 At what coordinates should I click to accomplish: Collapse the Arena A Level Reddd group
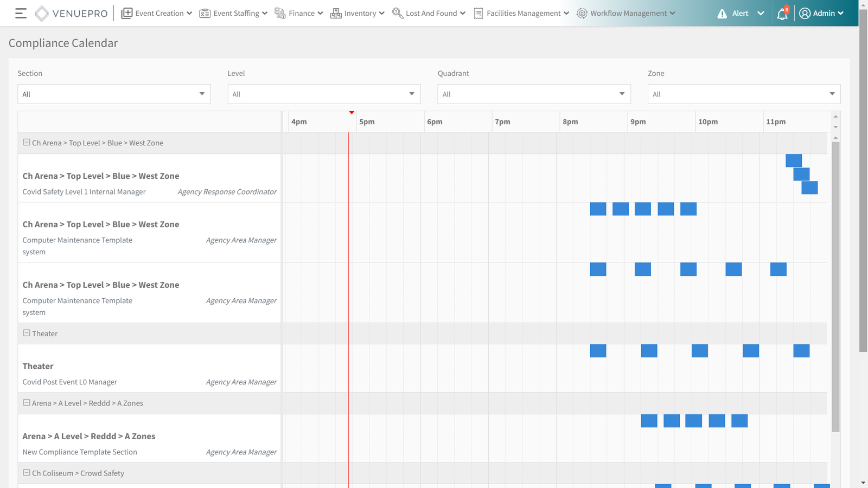[27, 403]
